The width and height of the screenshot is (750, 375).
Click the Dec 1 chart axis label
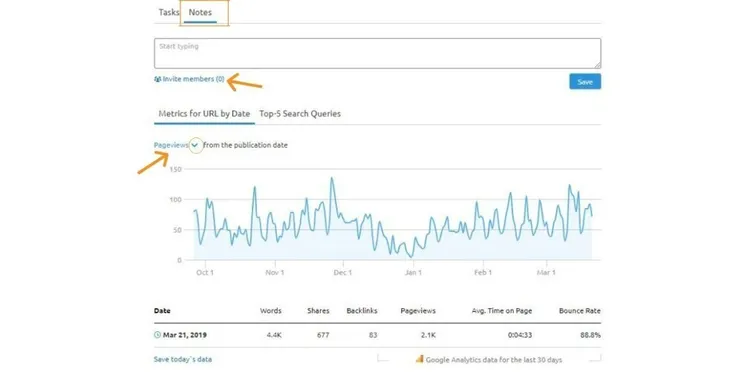click(x=343, y=273)
